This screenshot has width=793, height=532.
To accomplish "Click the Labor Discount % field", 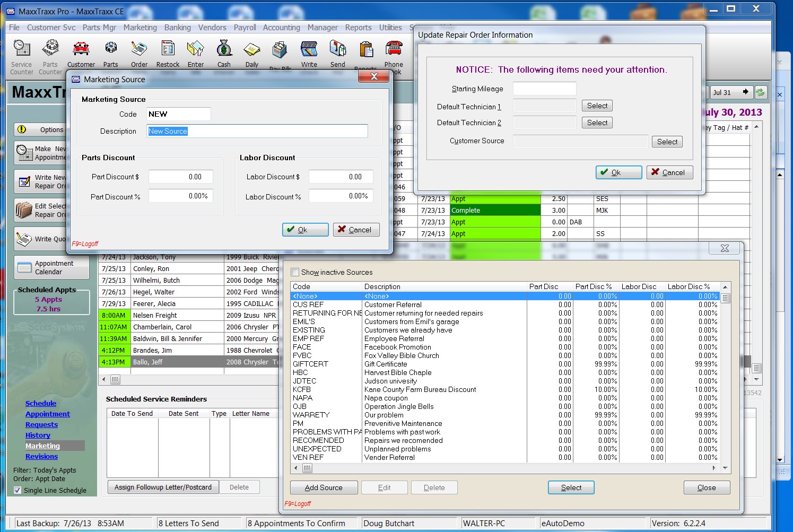I will coord(341,196).
